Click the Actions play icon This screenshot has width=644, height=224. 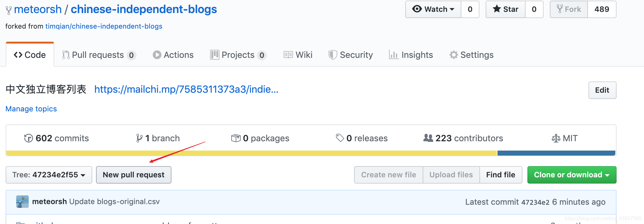tap(157, 55)
